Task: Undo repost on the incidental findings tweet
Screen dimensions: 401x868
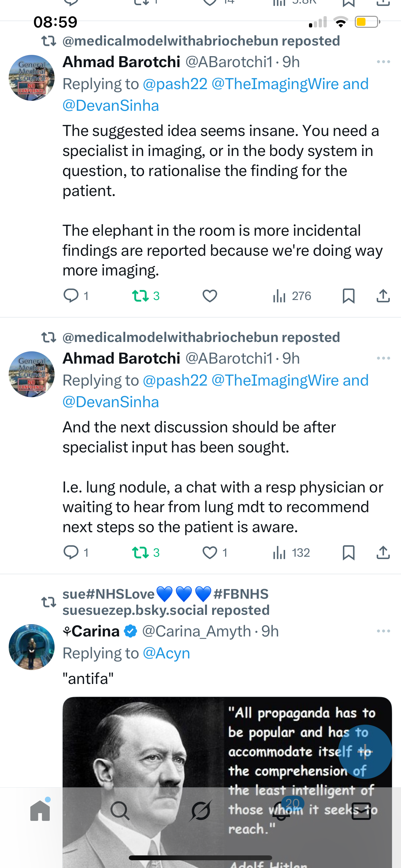Action: pyautogui.click(x=140, y=296)
